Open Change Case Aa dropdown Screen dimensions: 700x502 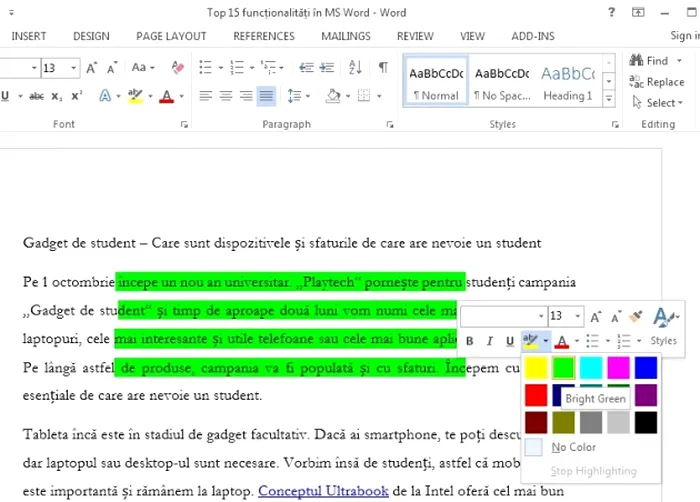(x=143, y=67)
